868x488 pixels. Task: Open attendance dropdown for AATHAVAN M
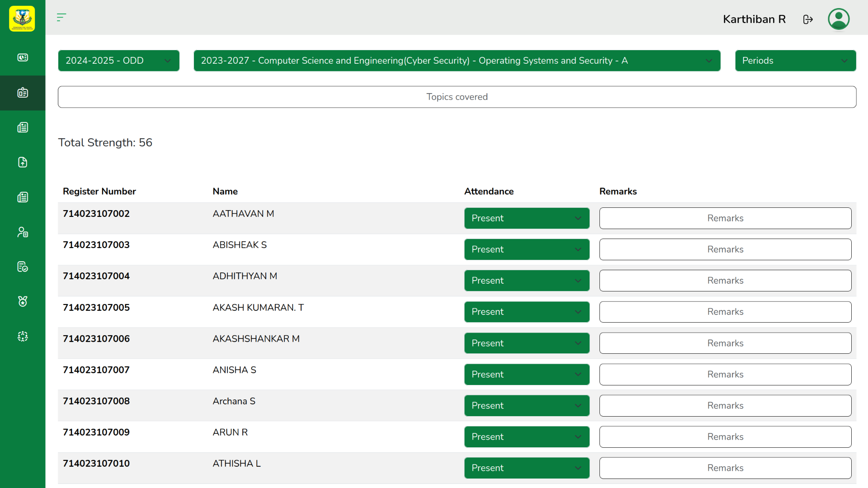point(526,218)
